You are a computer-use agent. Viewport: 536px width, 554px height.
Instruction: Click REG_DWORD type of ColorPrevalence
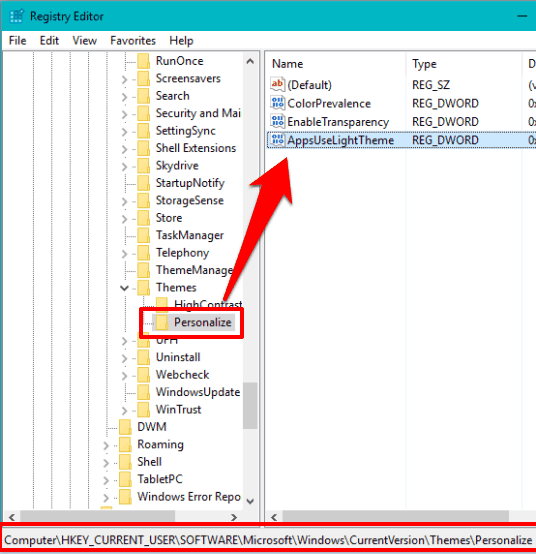click(445, 103)
